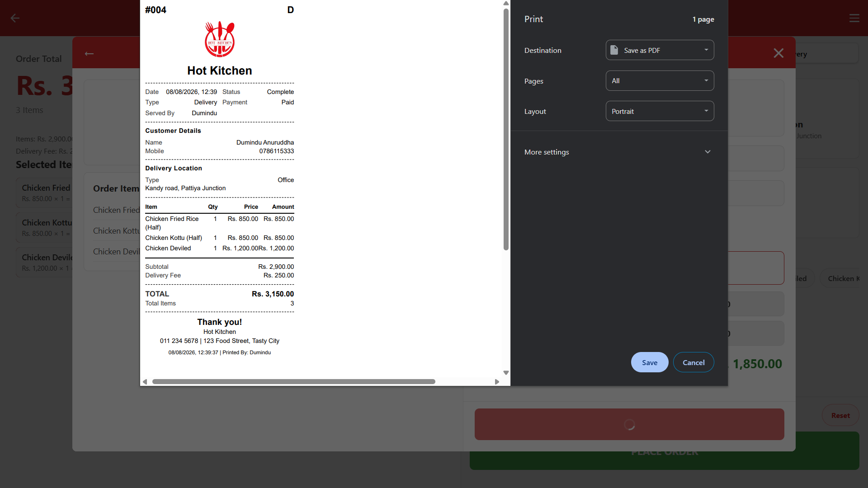Open the Layout dropdown set to Portrait
The width and height of the screenshot is (868, 488).
(x=660, y=111)
